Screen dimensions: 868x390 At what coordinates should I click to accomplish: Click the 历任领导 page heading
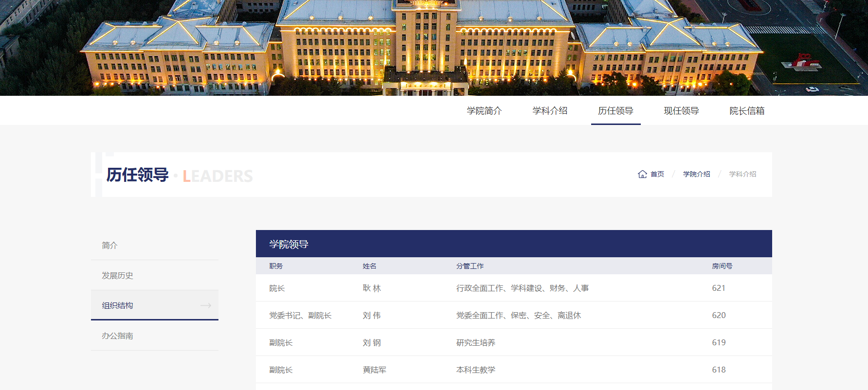(x=138, y=175)
